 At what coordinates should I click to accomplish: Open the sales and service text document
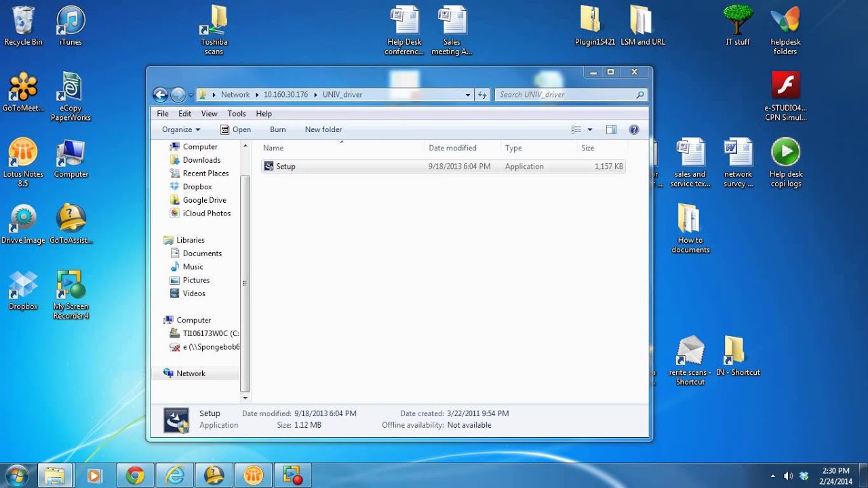(x=690, y=163)
